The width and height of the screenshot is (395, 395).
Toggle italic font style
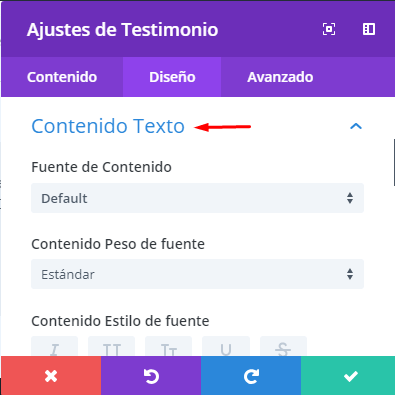pos(54,347)
